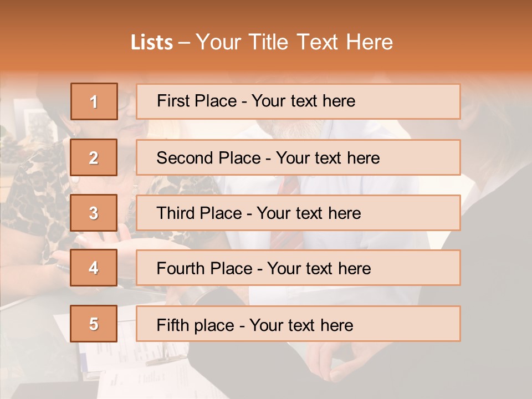Select the number 5 box
The height and width of the screenshot is (399, 532).
[94, 324]
